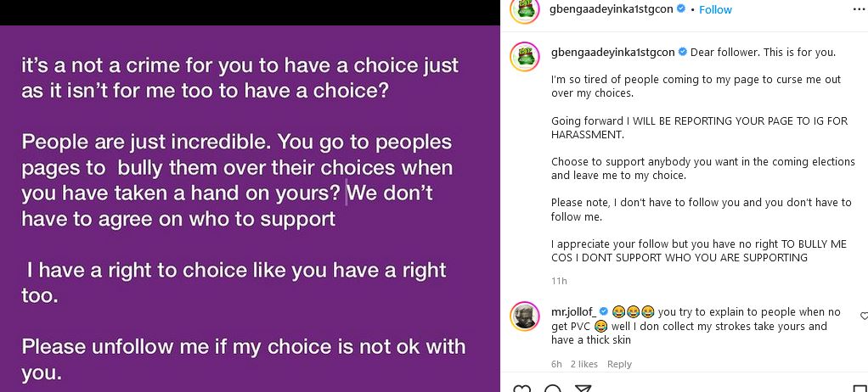Click the profile picture beside the caption
868x392 pixels.
click(525, 56)
